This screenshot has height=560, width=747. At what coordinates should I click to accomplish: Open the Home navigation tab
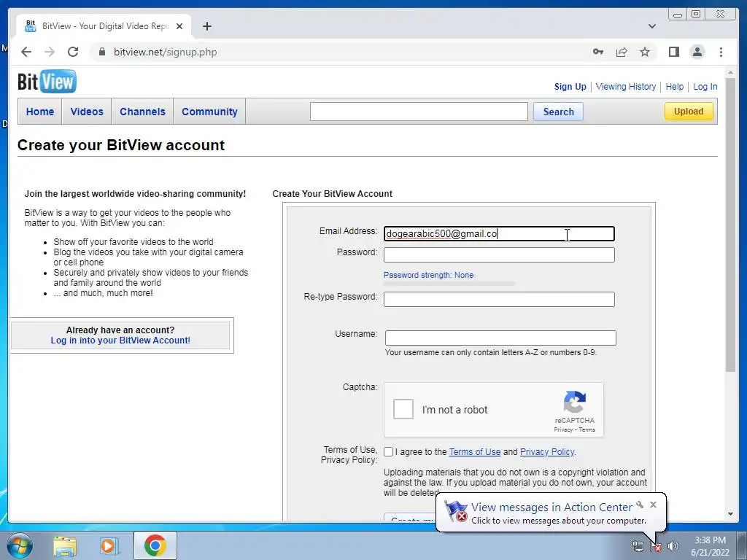tap(40, 112)
